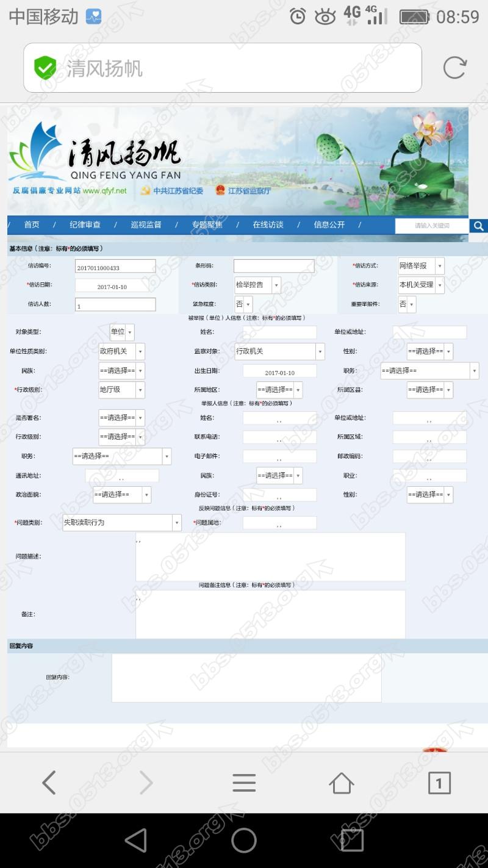
Task: Tap the 清风扬帆 browser address bar
Action: [223, 68]
